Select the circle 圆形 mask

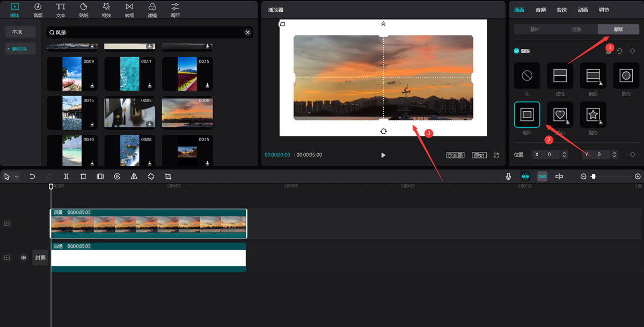coord(626,76)
